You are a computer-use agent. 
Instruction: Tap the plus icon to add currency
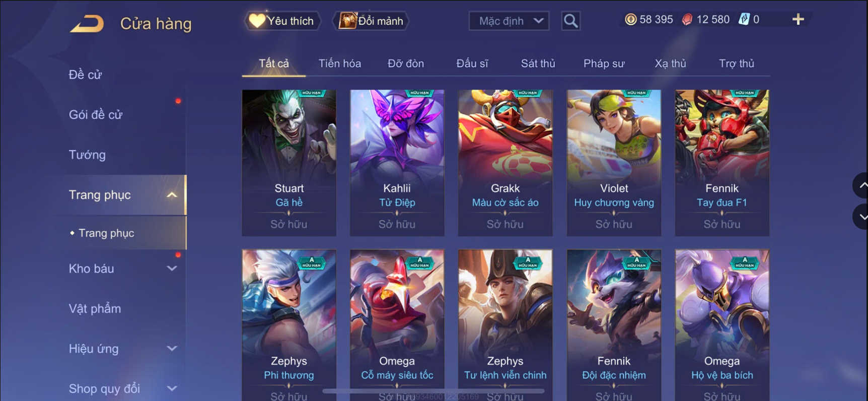click(798, 20)
